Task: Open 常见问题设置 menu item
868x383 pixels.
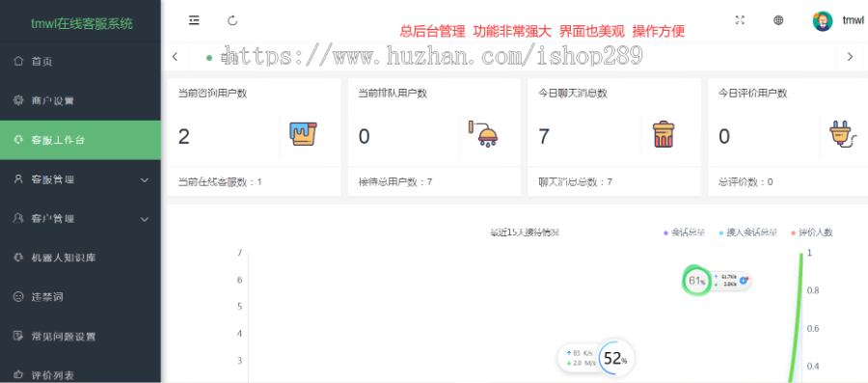Action: pos(80,337)
